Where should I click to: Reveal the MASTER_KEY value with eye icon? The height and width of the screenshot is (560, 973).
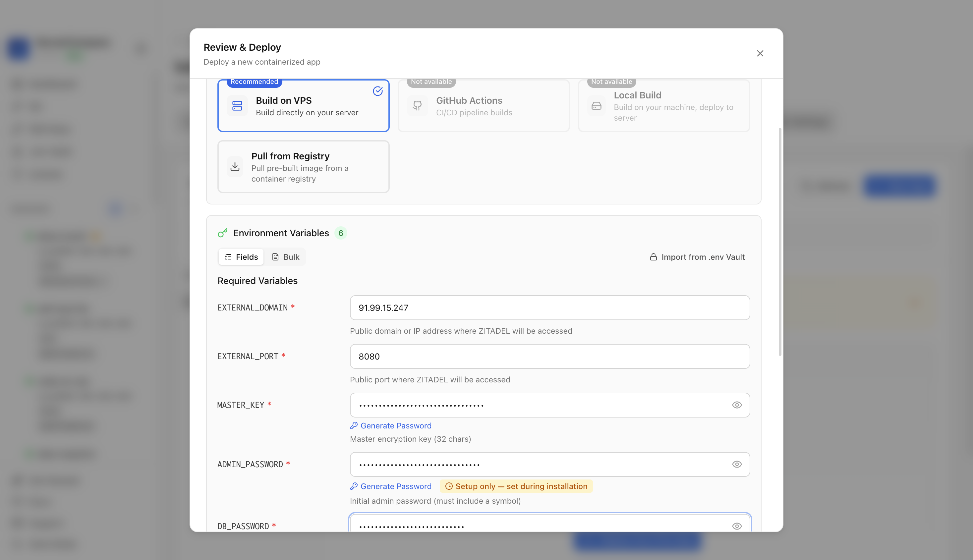tap(737, 405)
